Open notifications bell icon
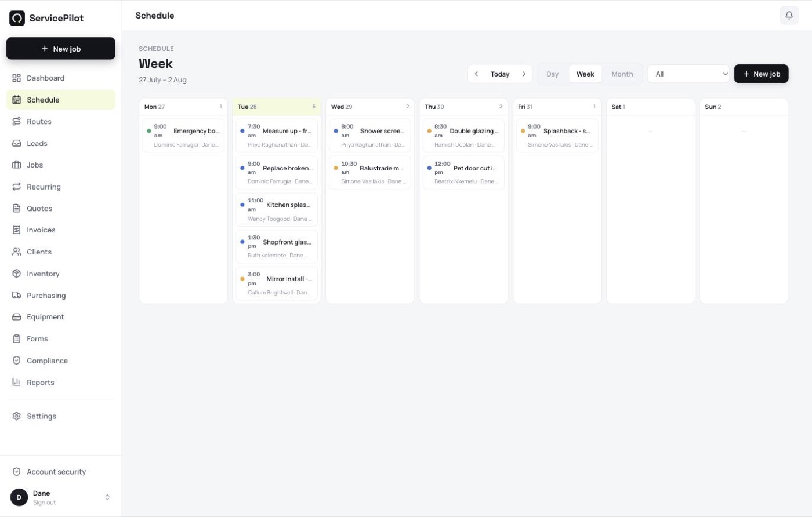812x517 pixels. tap(789, 16)
